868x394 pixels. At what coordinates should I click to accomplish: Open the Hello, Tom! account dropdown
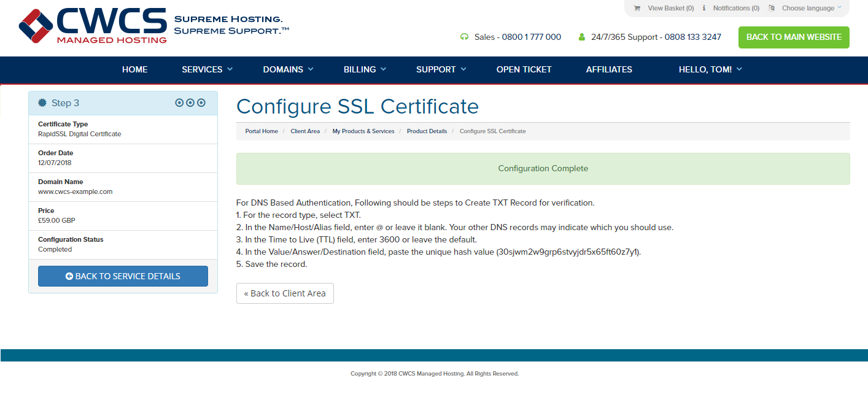[710, 69]
